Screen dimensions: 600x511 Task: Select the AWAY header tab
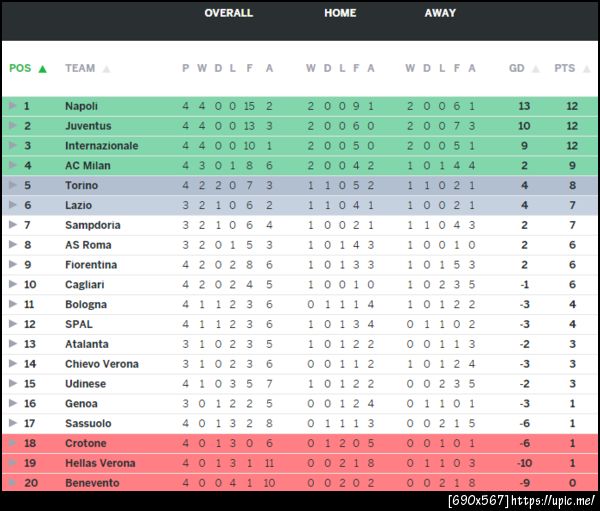(x=440, y=13)
